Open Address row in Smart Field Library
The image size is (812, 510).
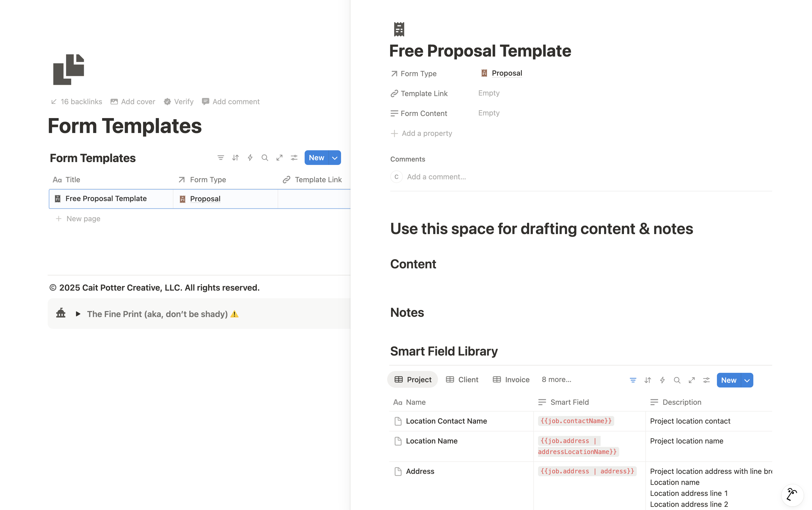[x=420, y=471]
